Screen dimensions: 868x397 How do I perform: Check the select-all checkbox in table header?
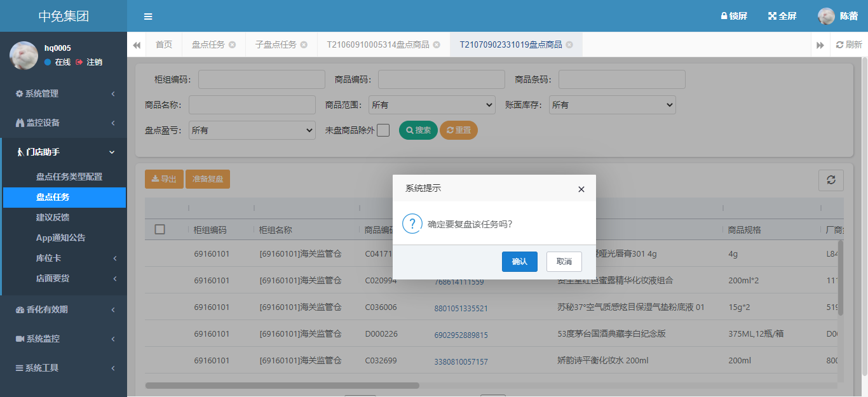(160, 229)
